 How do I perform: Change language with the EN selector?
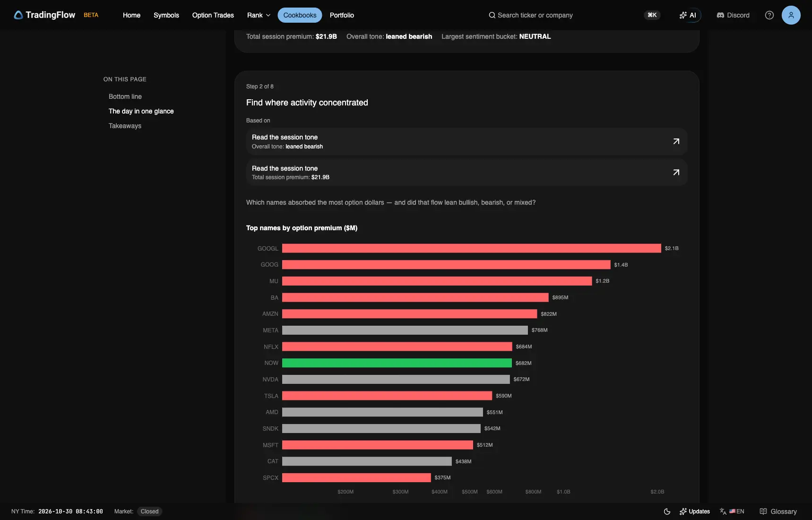coord(732,511)
